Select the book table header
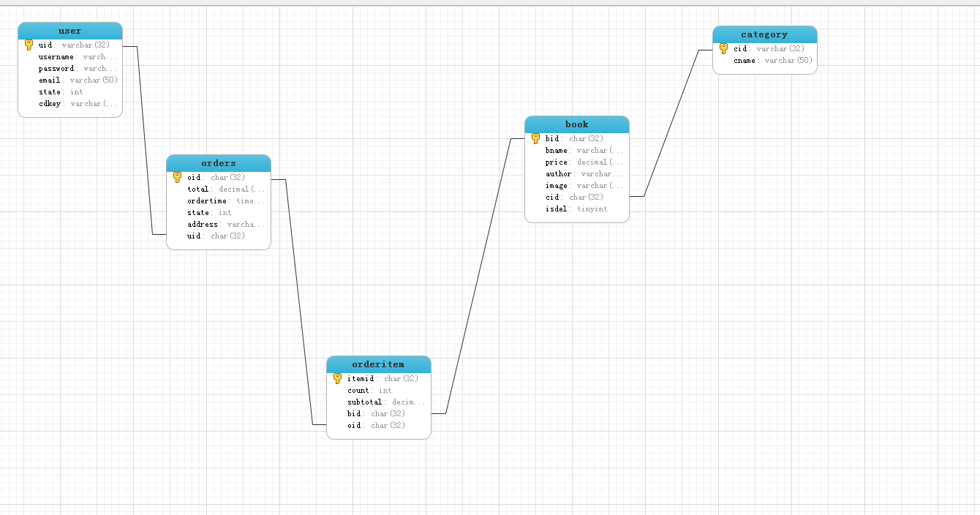Screen dimensions: 980x515 [577, 124]
